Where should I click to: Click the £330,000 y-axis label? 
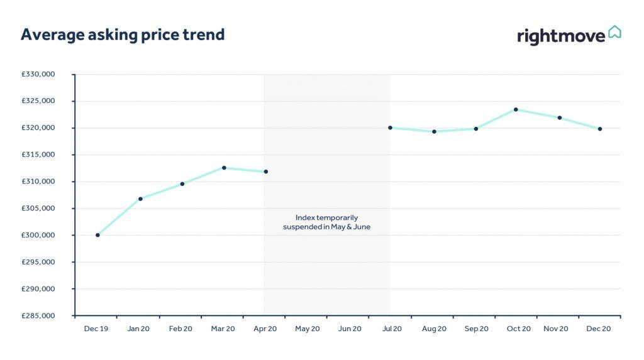[38, 74]
